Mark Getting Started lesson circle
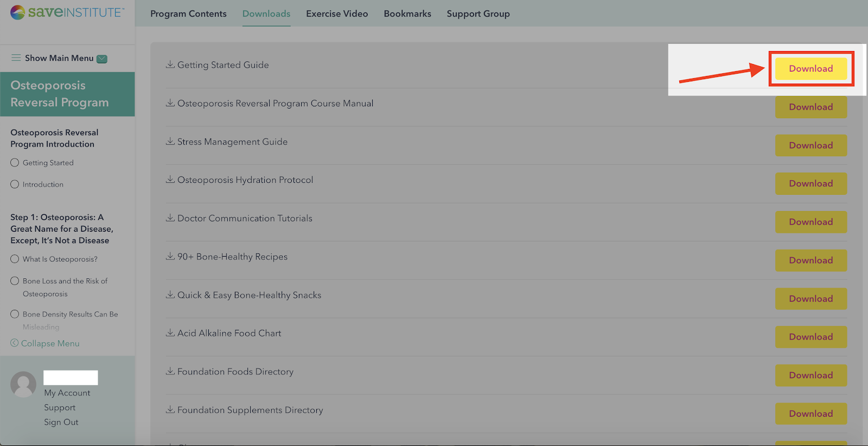Image resolution: width=868 pixels, height=446 pixels. (15, 163)
